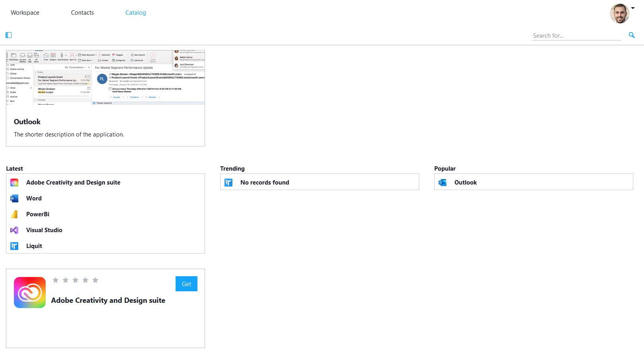Open the Workspace tab

(25, 13)
